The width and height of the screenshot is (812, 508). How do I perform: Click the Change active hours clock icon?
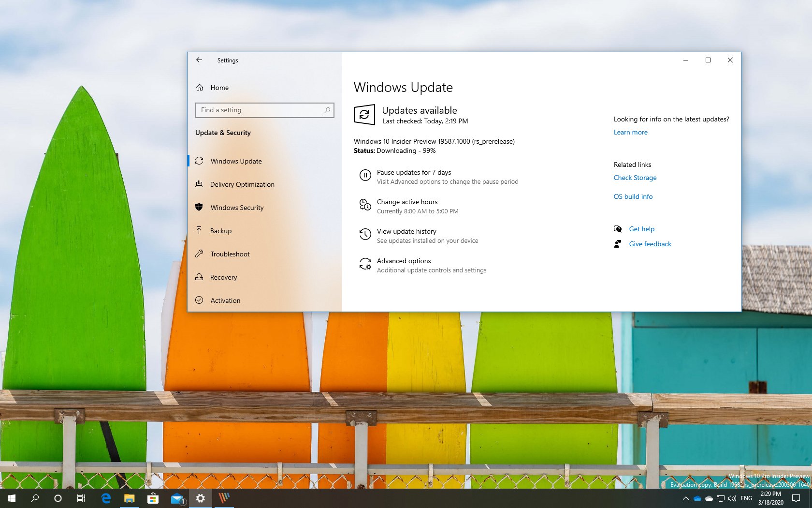click(365, 205)
